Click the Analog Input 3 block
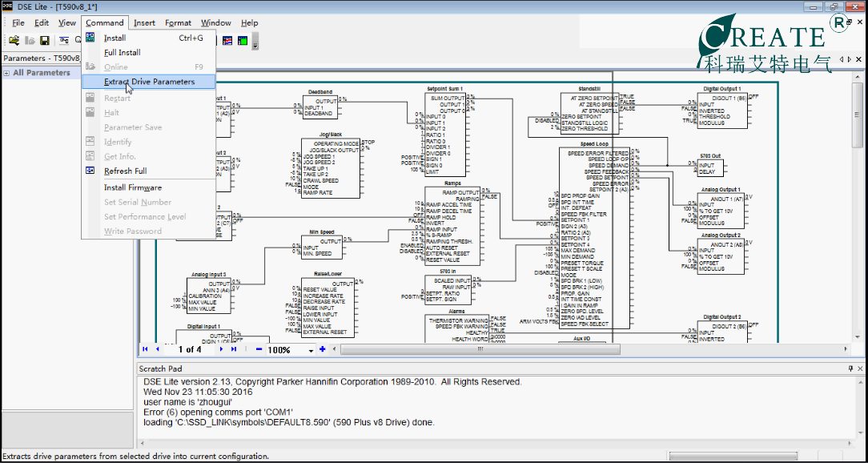868x463 pixels. pyautogui.click(x=209, y=296)
